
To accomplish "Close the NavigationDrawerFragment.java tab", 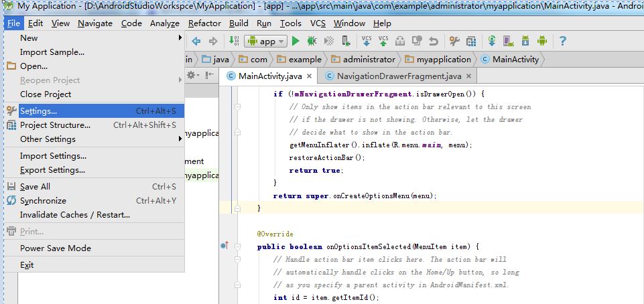I will click(468, 76).
